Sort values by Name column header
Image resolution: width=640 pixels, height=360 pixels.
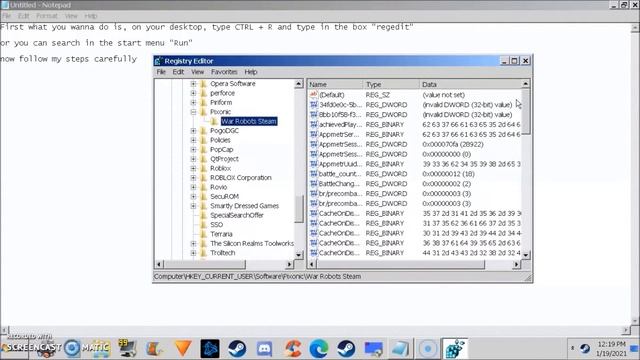(x=335, y=84)
